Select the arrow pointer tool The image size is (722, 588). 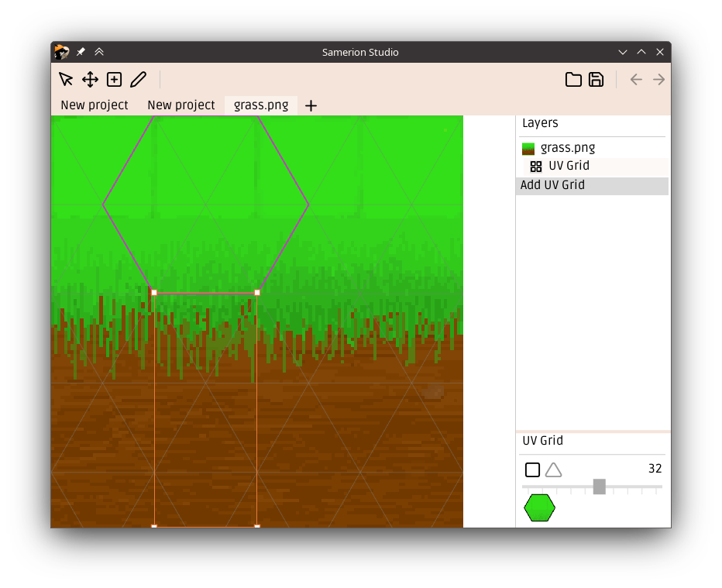(66, 79)
